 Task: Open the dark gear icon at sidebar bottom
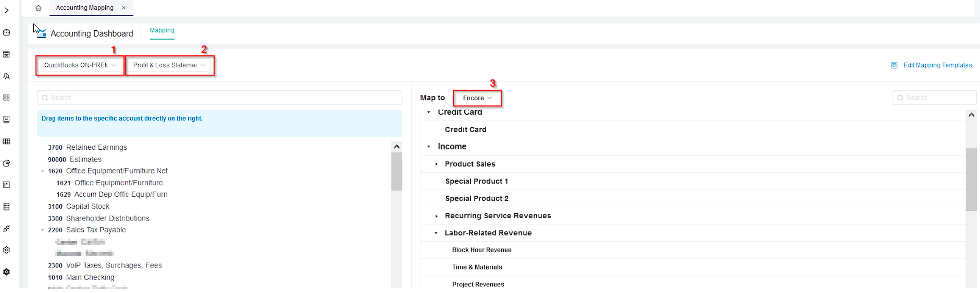[x=7, y=272]
